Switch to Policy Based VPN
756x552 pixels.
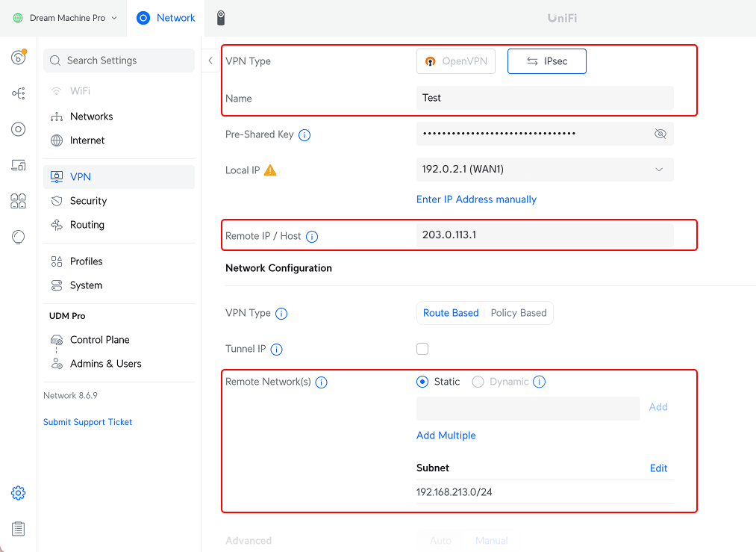click(x=519, y=313)
